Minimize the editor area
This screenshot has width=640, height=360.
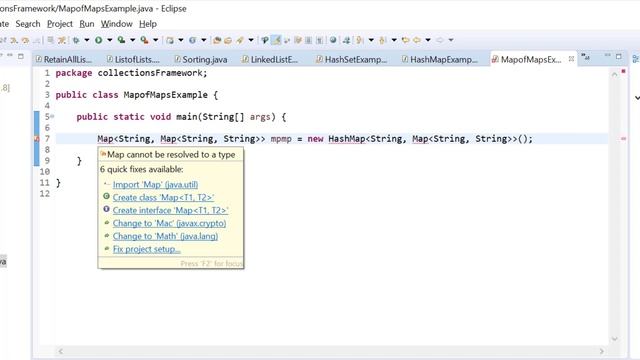click(607, 56)
